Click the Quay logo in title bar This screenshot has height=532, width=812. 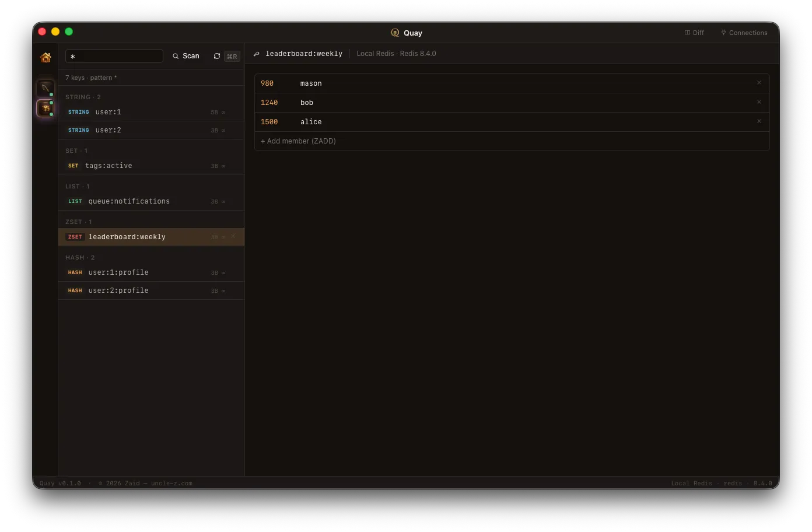pyautogui.click(x=395, y=33)
